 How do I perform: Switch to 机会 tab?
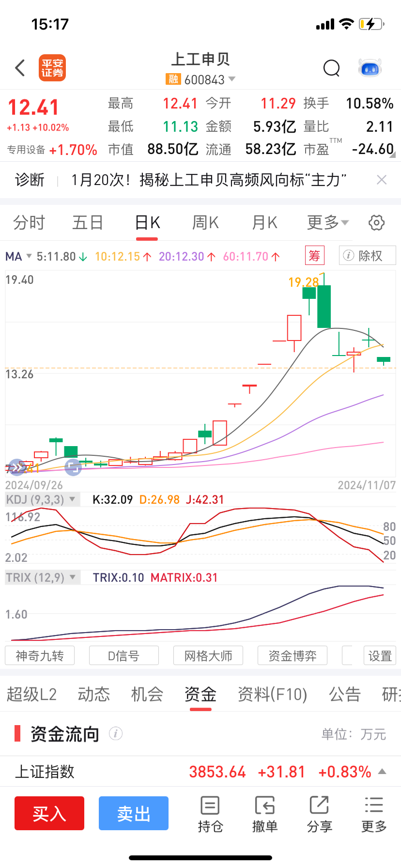click(x=147, y=694)
